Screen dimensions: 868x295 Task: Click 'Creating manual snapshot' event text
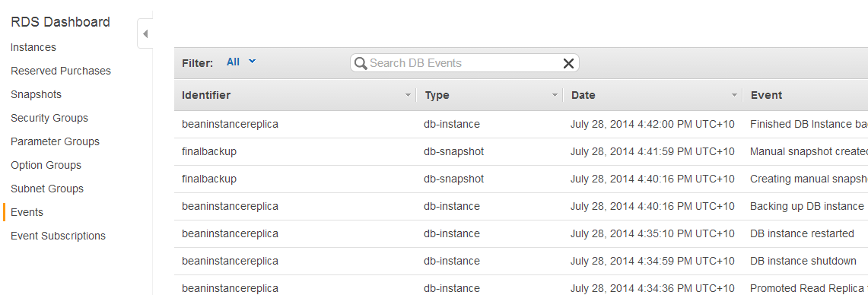pos(809,179)
